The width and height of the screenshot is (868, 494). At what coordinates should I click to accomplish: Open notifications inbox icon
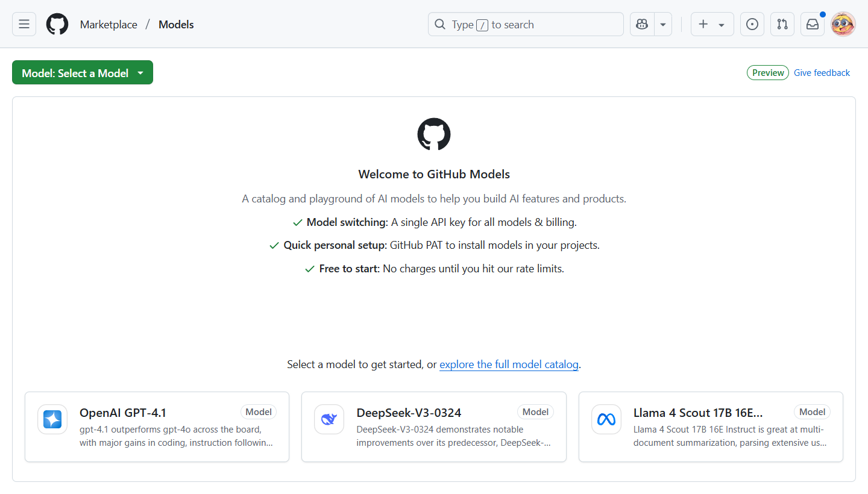click(x=813, y=24)
